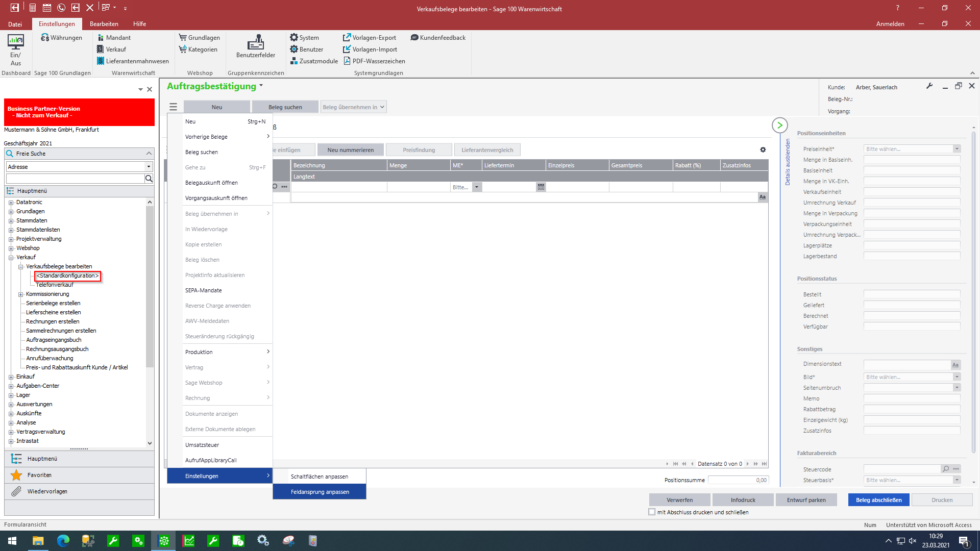
Task: Open Kategorien webshop settings
Action: point(198,49)
